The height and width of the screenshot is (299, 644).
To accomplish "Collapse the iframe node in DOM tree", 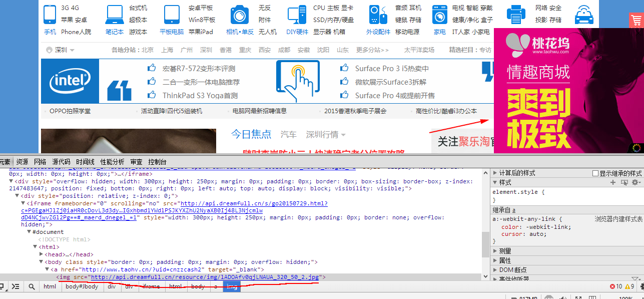I will [x=23, y=203].
